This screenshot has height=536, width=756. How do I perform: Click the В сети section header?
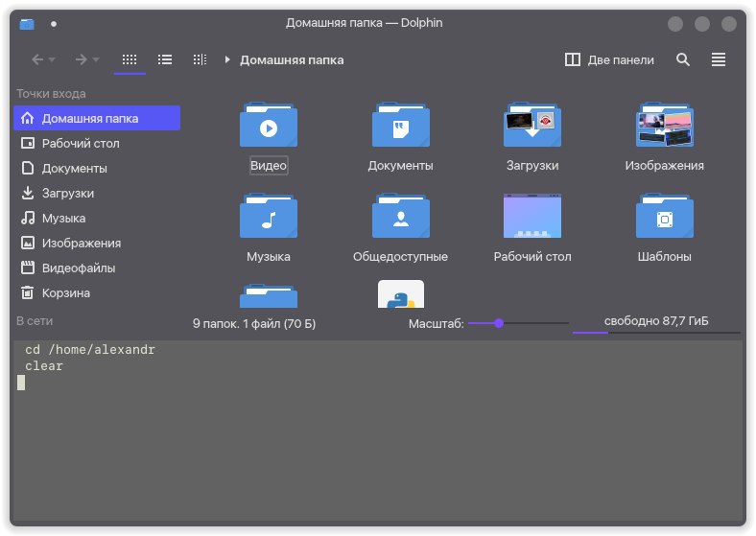click(x=35, y=320)
